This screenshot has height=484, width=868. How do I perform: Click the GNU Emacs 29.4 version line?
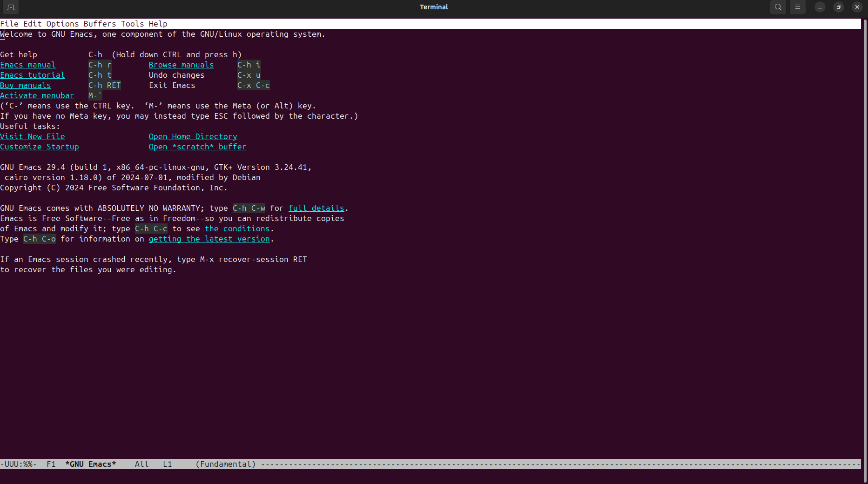pyautogui.click(x=156, y=167)
